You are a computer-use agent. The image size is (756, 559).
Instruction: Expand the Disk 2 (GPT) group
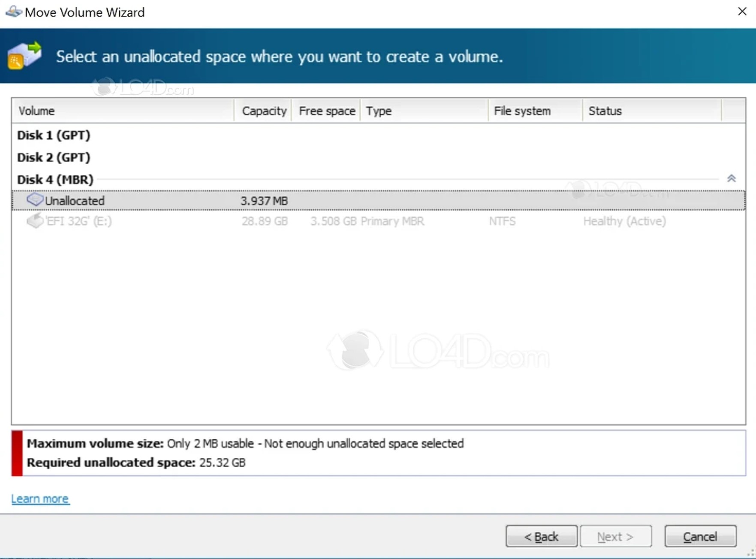tap(54, 157)
